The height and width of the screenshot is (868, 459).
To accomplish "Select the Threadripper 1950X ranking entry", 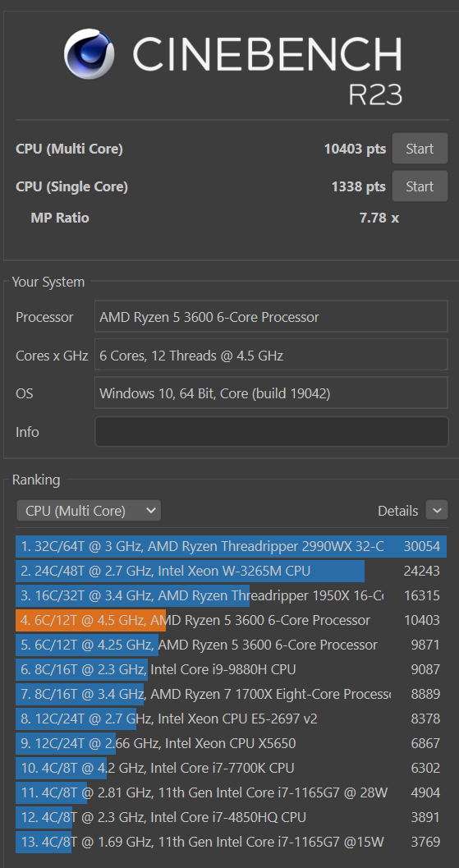I will [x=231, y=595].
